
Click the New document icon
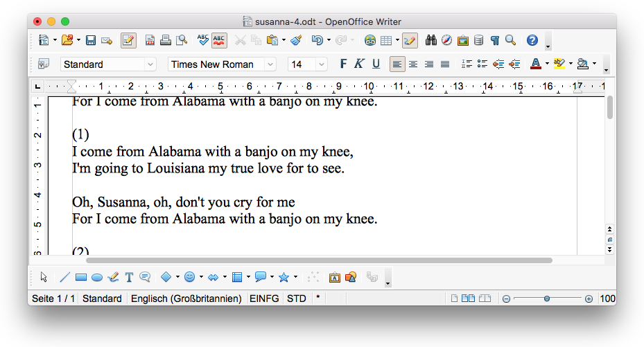[x=44, y=40]
